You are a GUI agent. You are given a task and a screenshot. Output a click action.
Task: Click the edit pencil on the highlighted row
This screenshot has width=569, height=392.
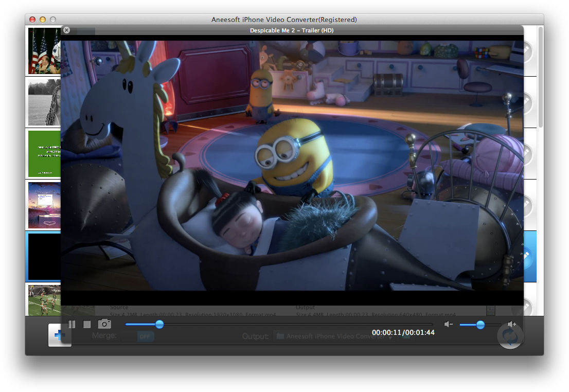tap(527, 256)
